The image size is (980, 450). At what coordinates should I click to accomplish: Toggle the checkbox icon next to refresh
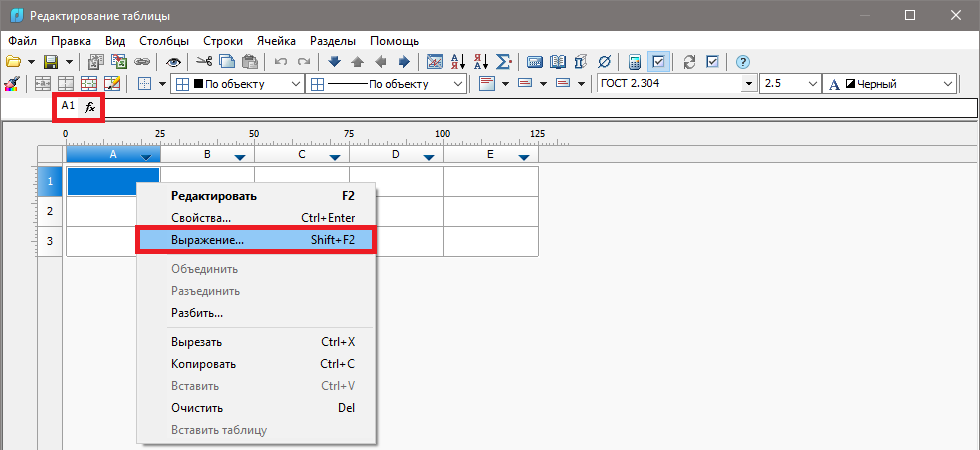[712, 62]
